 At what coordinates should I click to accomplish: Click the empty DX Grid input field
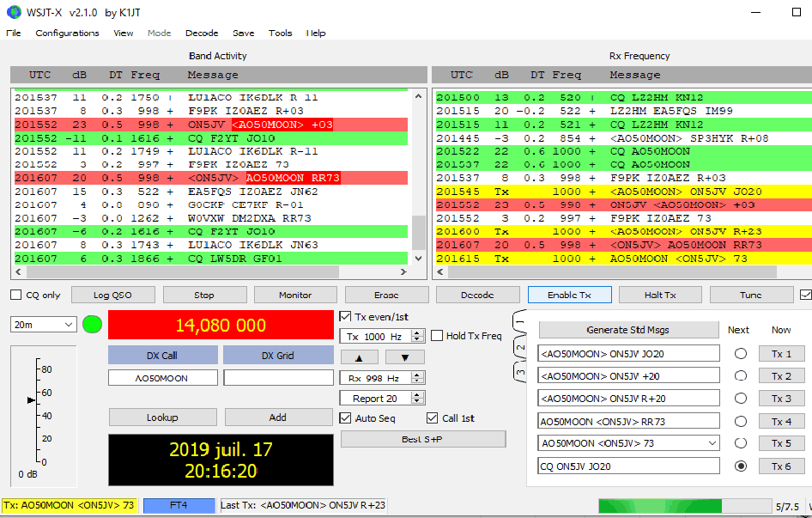pyautogui.click(x=278, y=378)
